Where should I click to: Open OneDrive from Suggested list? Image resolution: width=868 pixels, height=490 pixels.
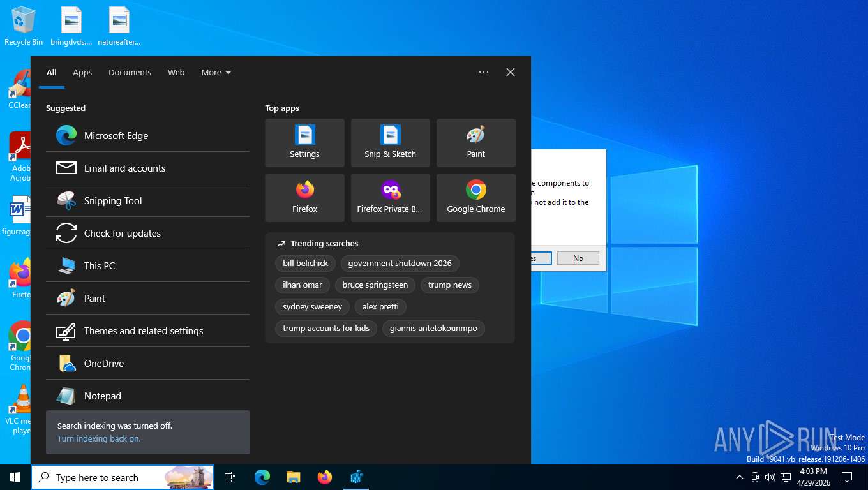(147, 363)
